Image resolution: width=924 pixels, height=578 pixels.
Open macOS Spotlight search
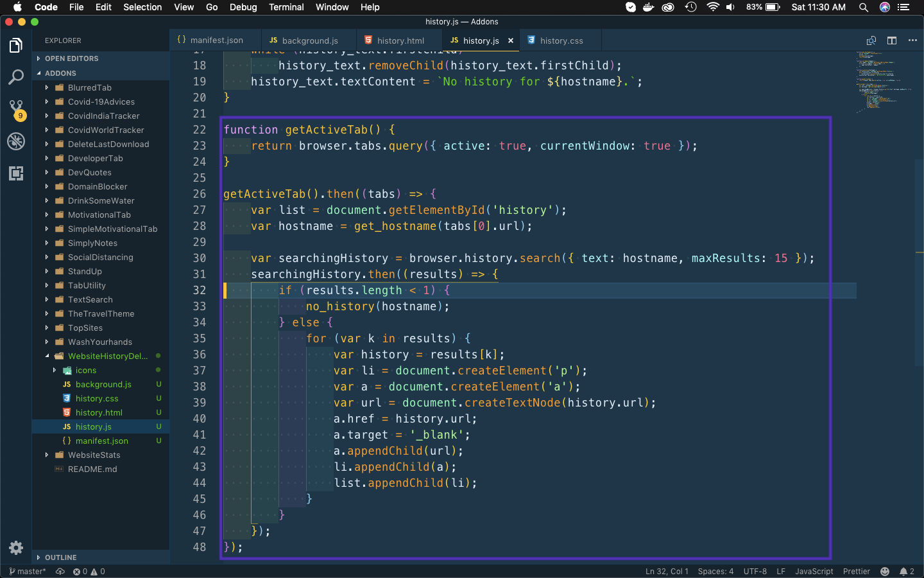click(x=864, y=7)
